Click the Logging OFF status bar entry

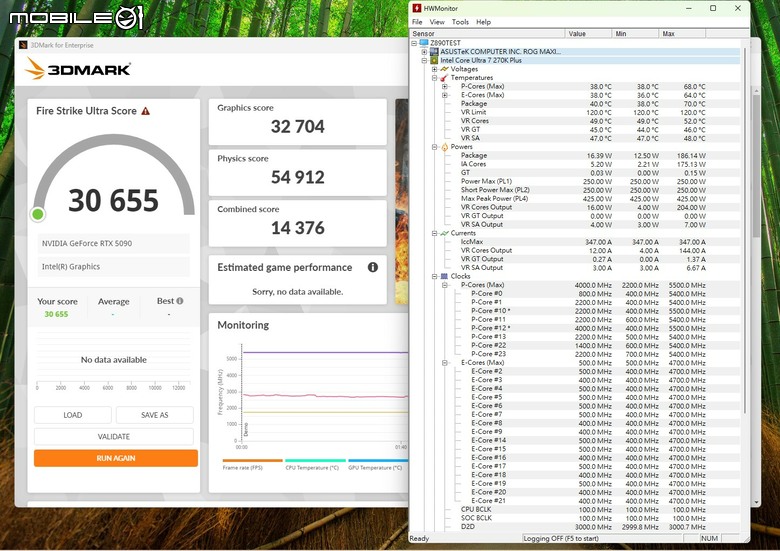click(x=602, y=538)
